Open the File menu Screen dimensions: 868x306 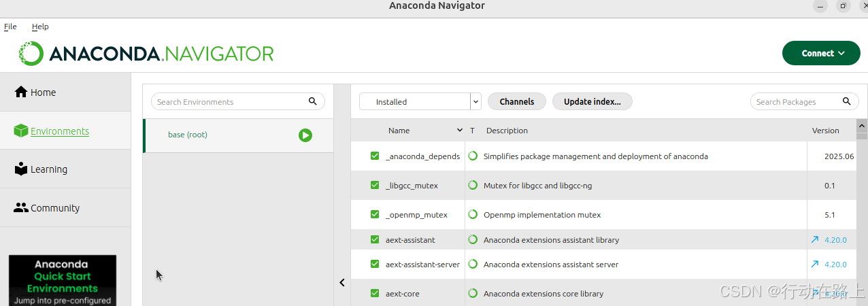[x=10, y=27]
